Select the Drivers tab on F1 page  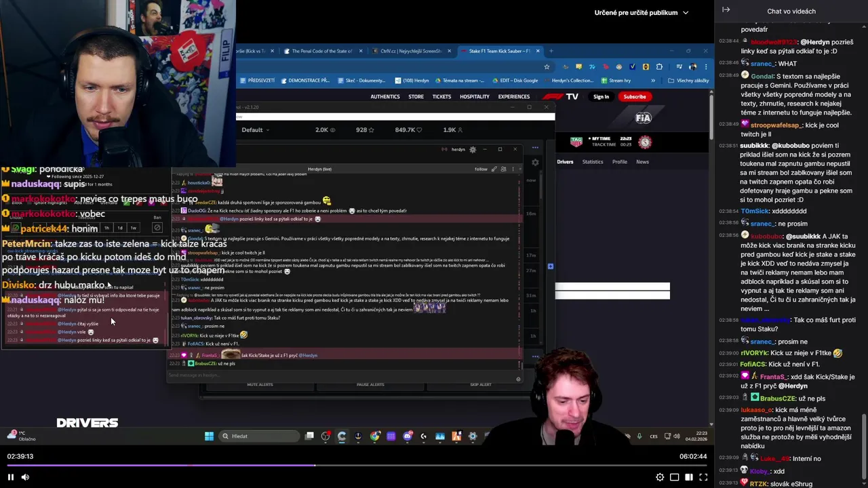(x=565, y=161)
